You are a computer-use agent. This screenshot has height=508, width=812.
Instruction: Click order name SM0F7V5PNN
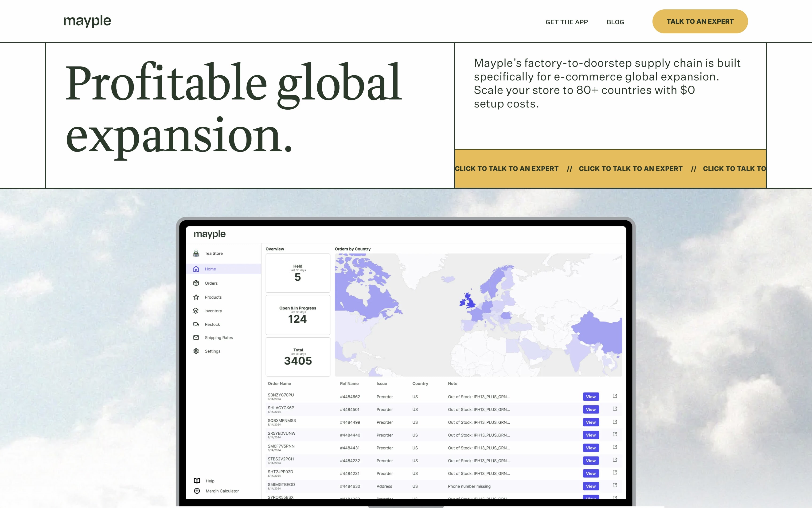[x=281, y=446]
